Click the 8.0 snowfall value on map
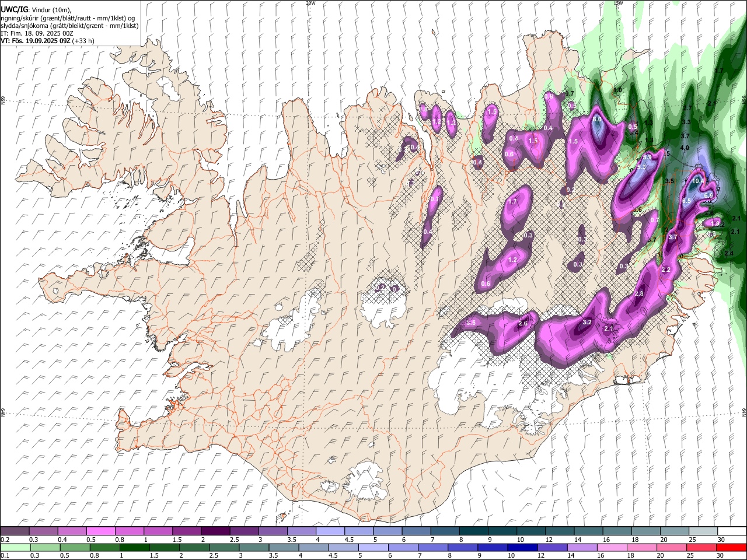Viewport: 747px width, 560px height. [x=597, y=119]
